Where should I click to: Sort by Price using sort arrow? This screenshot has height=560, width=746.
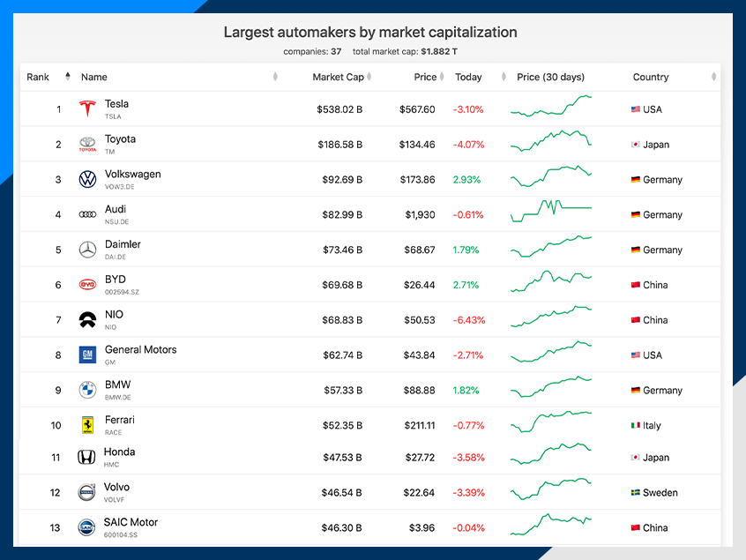click(x=442, y=77)
